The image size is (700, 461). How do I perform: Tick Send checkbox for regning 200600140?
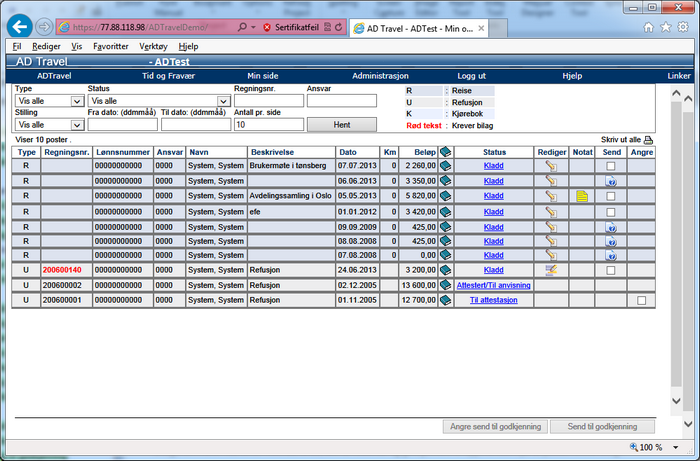(611, 270)
